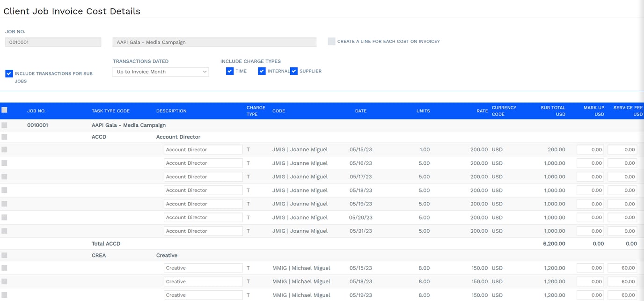Click the 1.00 units value
The width and height of the screenshot is (644, 301).
coord(424,149)
